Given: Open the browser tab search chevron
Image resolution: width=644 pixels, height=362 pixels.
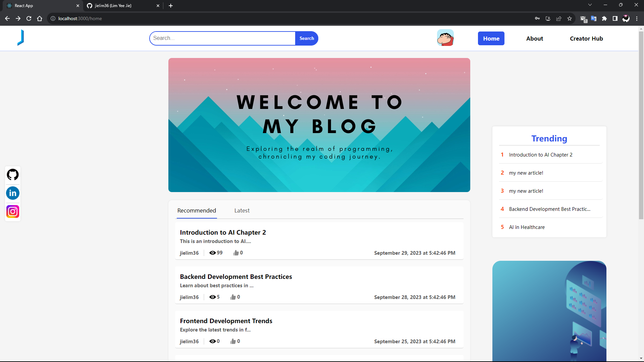Looking at the screenshot, I should [x=590, y=5].
